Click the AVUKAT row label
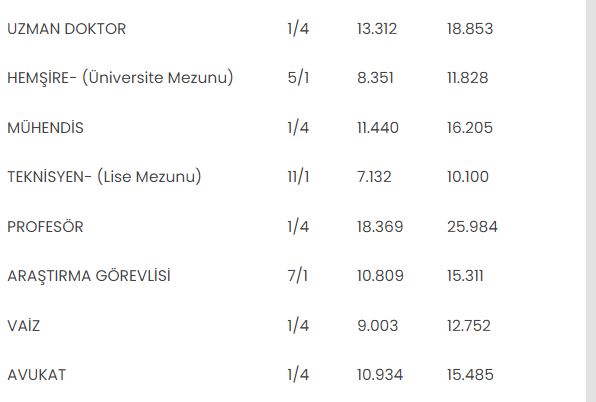Screen dimensions: 596x402 click(36, 375)
